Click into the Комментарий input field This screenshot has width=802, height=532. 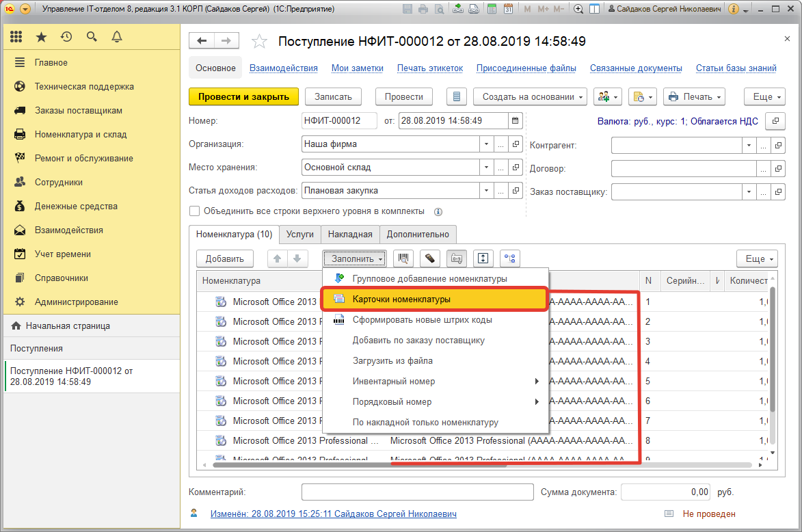417,492
